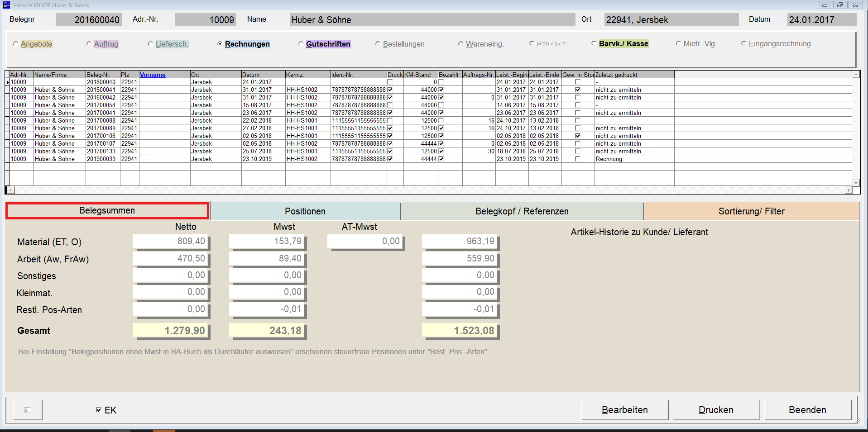Click the Beleg-Nr. column header
Screen dimensions: 868x432
[103, 75]
